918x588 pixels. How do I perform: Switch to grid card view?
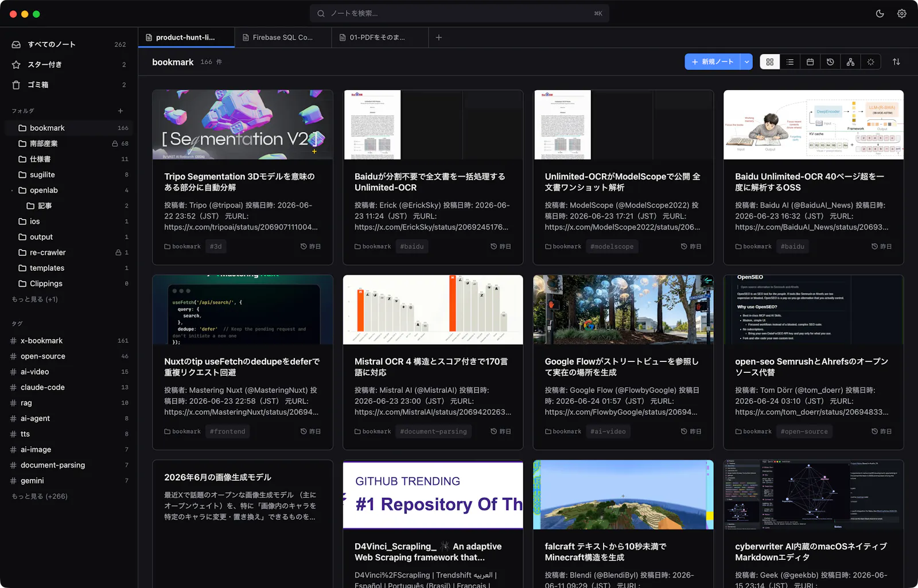click(x=770, y=62)
